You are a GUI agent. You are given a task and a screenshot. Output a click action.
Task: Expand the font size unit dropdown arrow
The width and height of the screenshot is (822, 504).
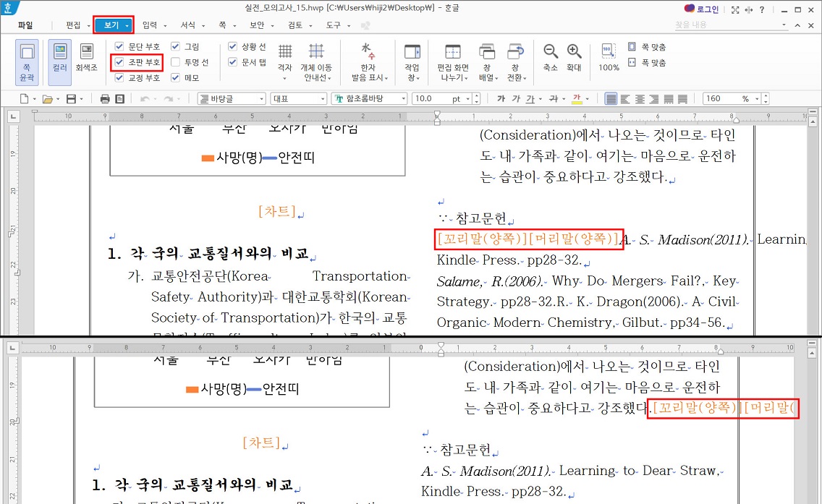pos(468,98)
